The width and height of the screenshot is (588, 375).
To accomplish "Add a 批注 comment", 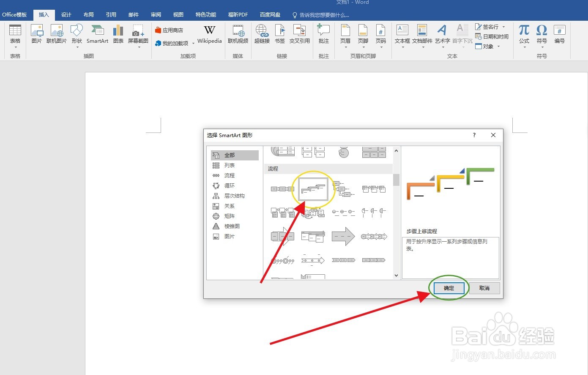I will [323, 34].
